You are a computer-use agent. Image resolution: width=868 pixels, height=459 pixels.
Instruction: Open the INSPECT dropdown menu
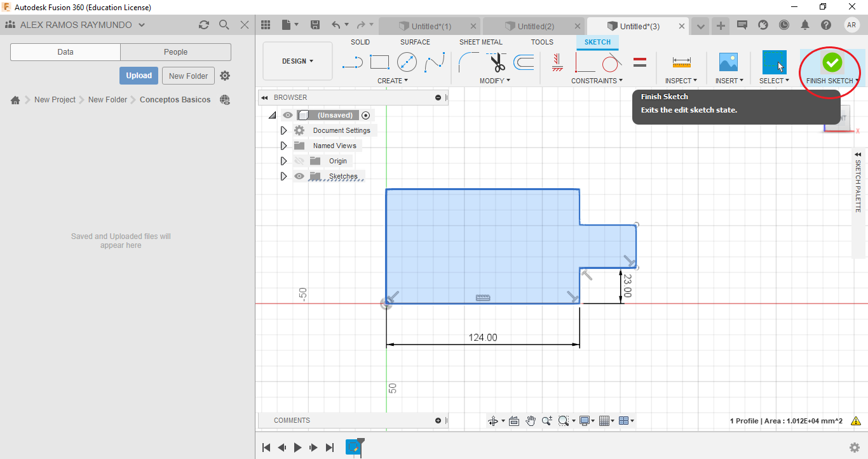(681, 81)
